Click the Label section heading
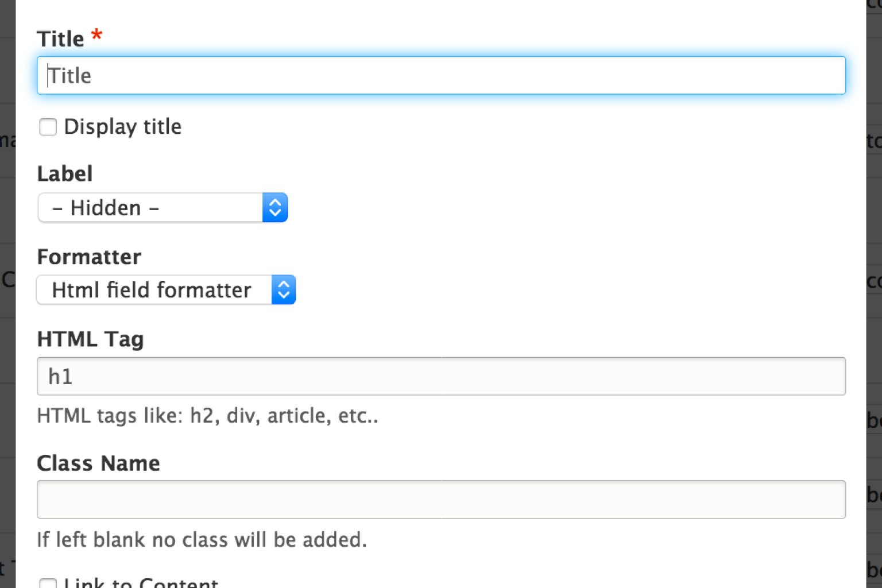882x588 pixels. tap(64, 173)
